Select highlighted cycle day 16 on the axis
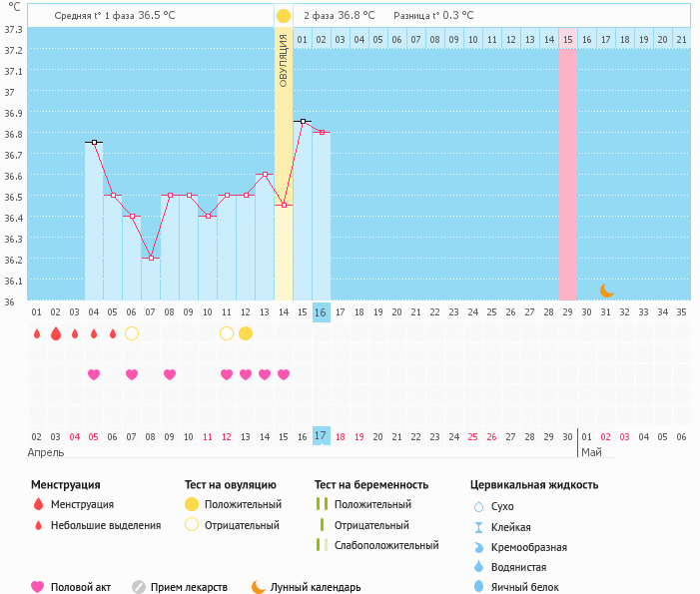This screenshot has height=594, width=700. coord(321,312)
